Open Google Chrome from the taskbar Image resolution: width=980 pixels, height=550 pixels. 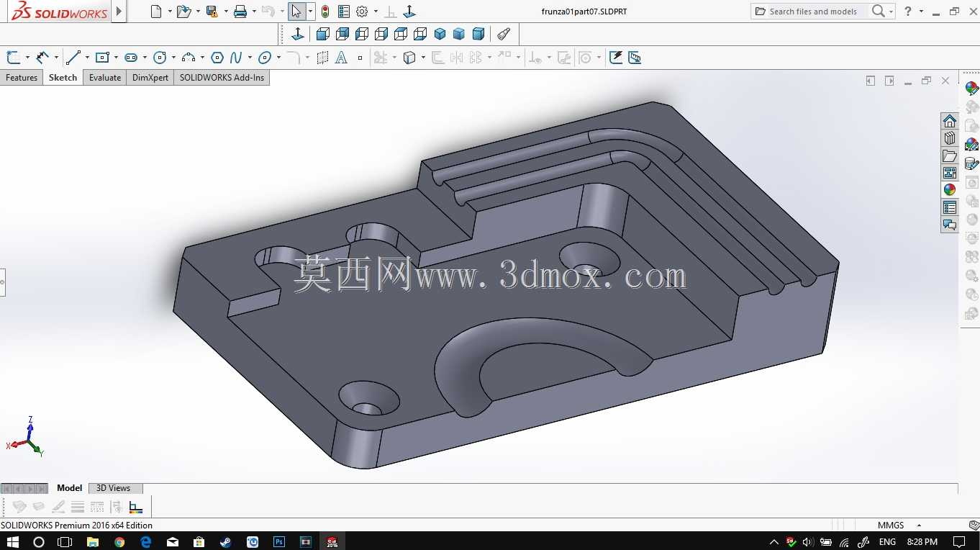[119, 541]
